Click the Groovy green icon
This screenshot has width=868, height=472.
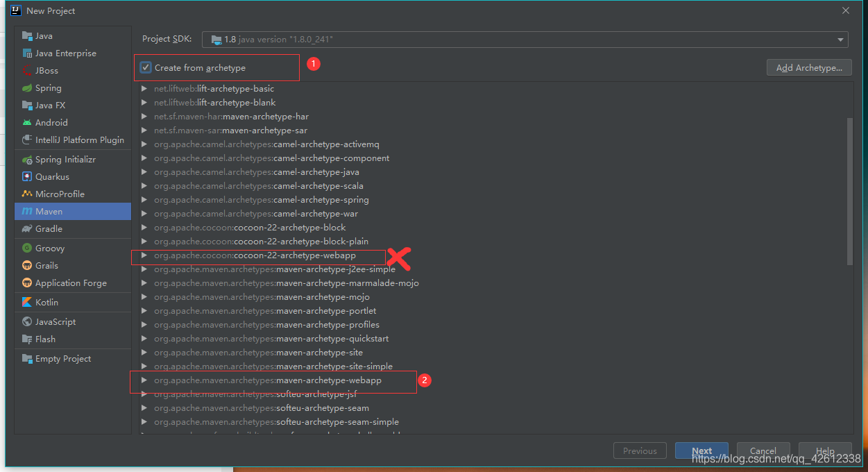coord(27,248)
